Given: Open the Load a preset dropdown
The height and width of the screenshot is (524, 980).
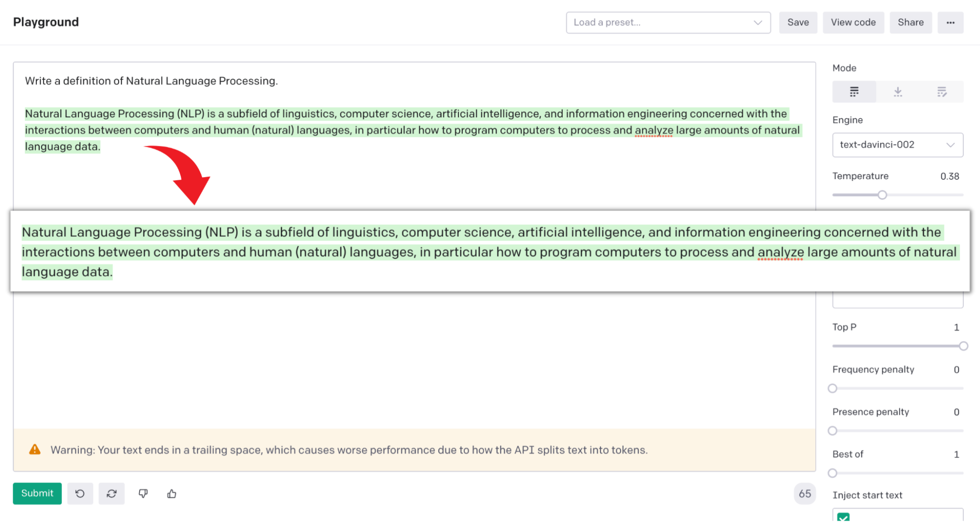Looking at the screenshot, I should point(668,23).
